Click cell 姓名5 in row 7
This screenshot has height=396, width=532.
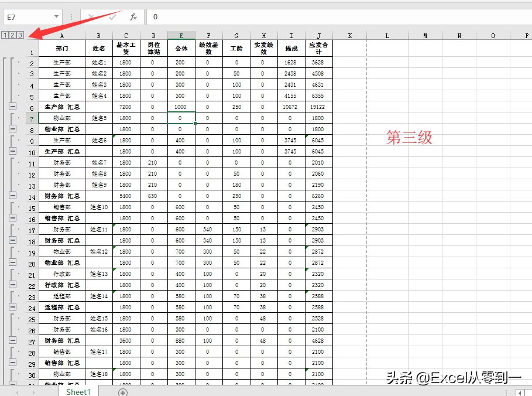(99, 118)
